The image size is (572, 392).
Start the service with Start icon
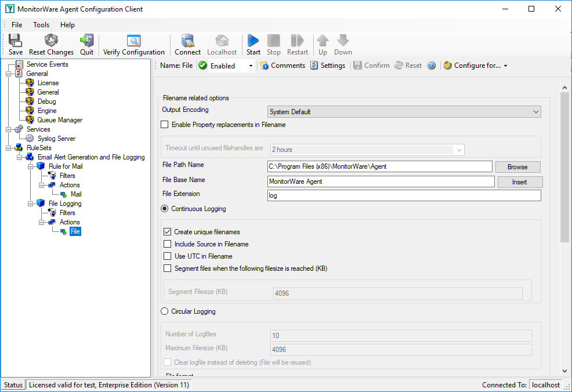click(253, 40)
